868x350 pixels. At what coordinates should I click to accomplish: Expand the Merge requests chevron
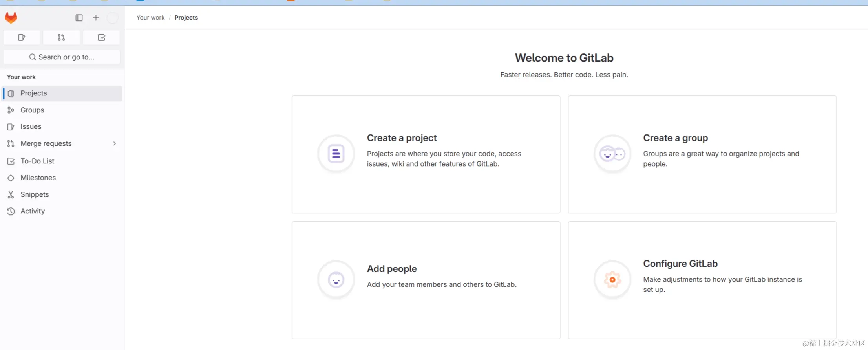tap(115, 144)
